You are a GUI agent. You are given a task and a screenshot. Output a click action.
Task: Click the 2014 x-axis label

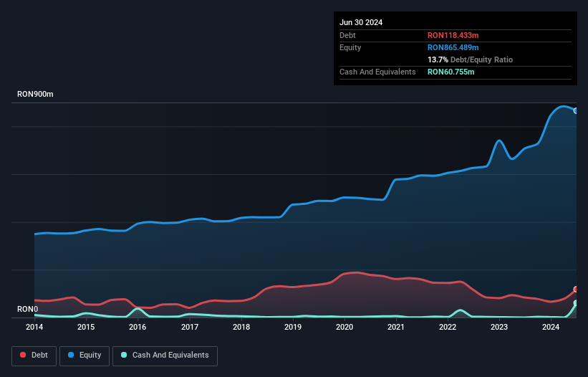[34, 327]
